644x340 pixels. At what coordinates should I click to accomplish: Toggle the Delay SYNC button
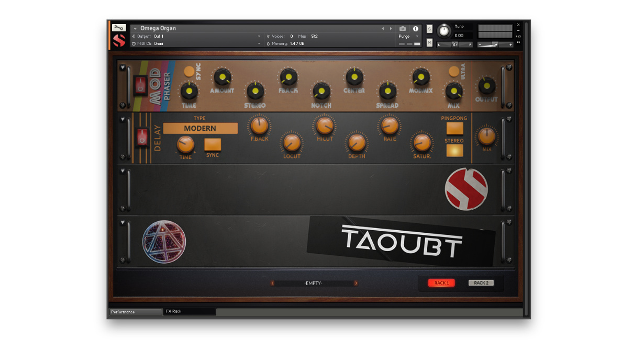point(213,145)
